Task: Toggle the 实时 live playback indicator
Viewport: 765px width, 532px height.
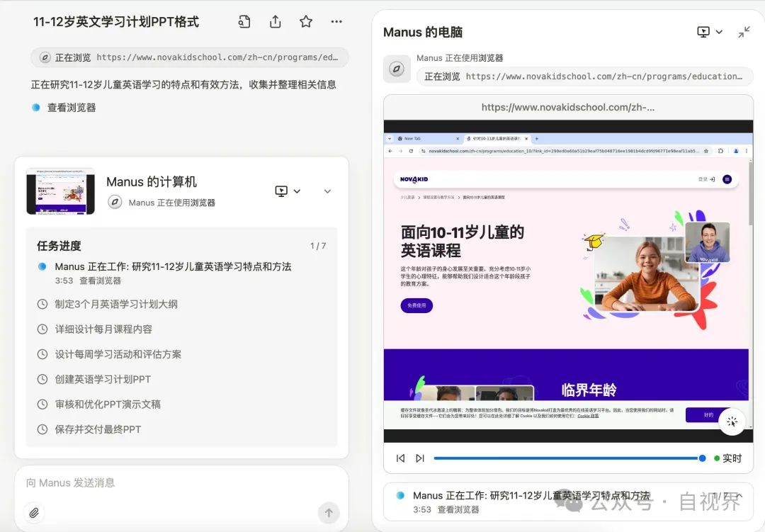Action: click(730, 458)
